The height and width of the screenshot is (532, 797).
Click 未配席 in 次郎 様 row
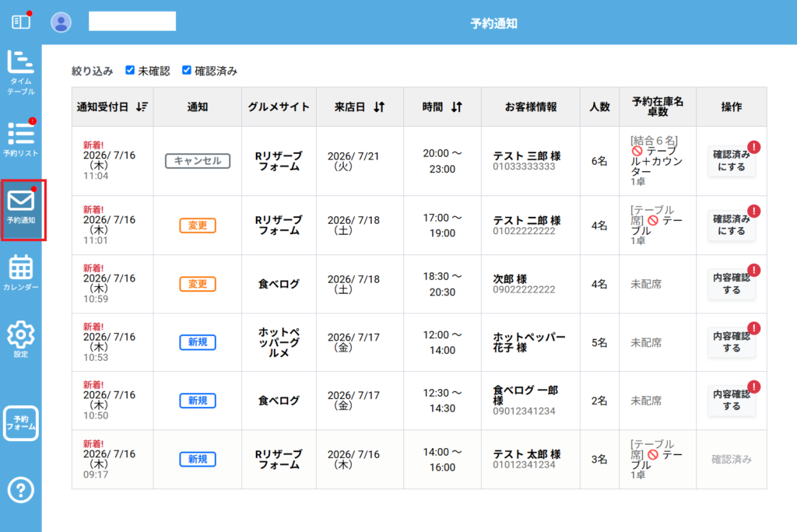(x=646, y=284)
